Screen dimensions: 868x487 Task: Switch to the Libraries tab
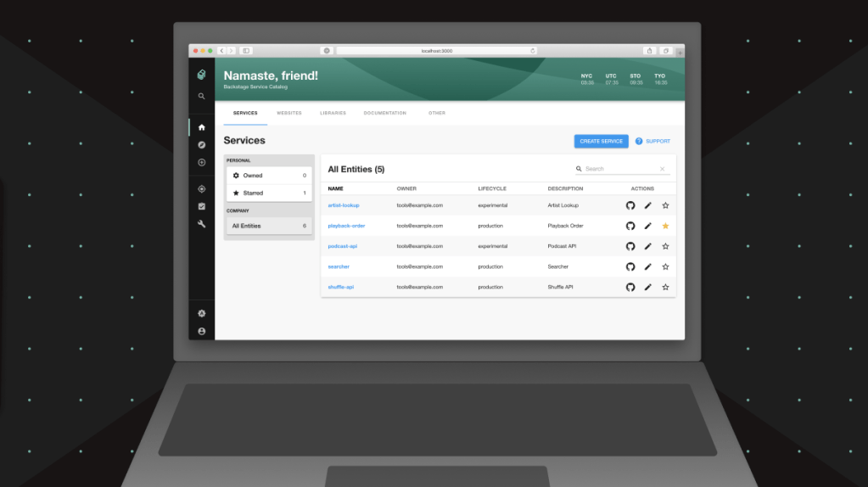333,113
